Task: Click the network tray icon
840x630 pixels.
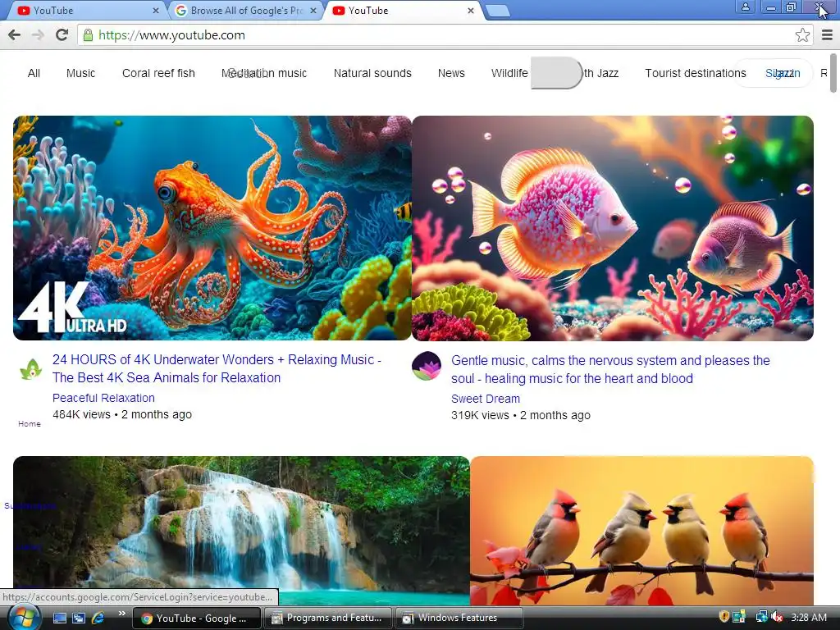Action: [x=760, y=618]
